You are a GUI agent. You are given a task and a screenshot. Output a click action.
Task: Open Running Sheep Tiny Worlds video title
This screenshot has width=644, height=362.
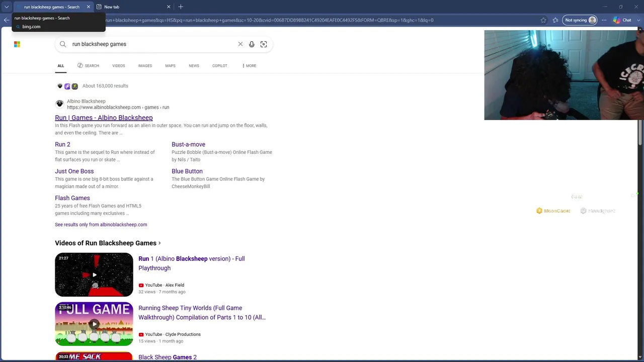[202, 313]
